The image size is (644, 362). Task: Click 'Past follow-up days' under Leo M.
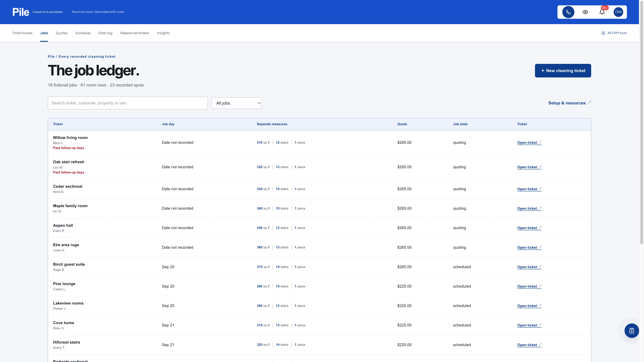coord(68,172)
